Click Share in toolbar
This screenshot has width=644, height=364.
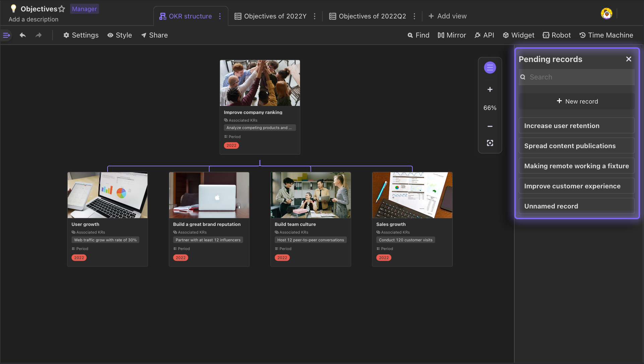[154, 35]
